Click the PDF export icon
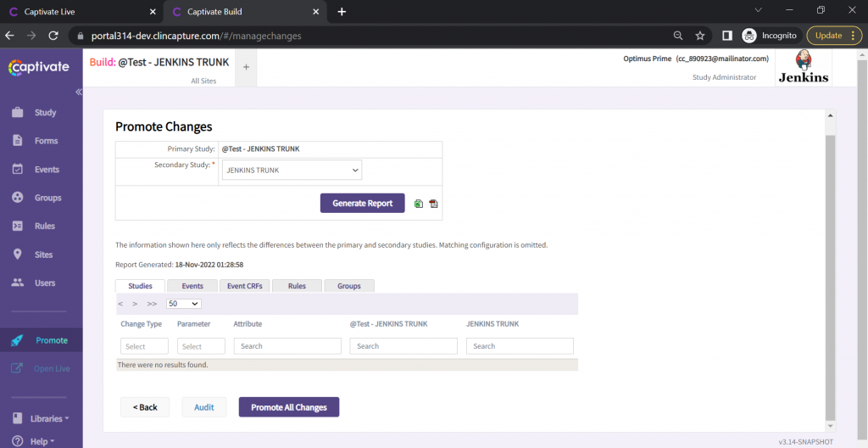The height and width of the screenshot is (448, 868). coord(433,204)
